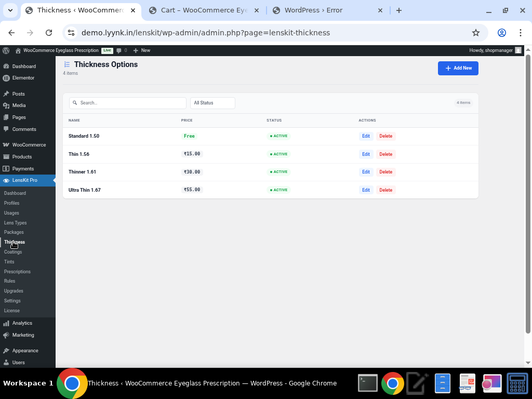Click the thickness Search field
The image size is (532, 399).
click(127, 103)
